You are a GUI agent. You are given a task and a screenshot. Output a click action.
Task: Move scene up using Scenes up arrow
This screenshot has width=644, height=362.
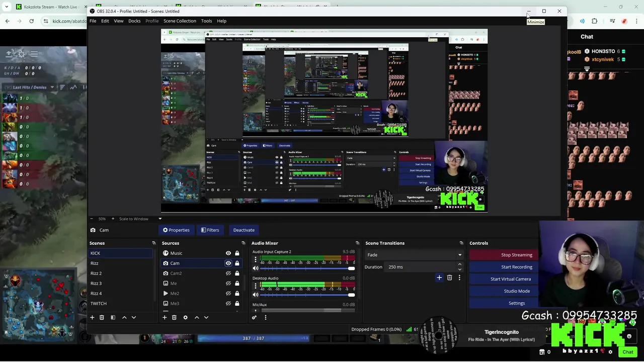(x=124, y=317)
